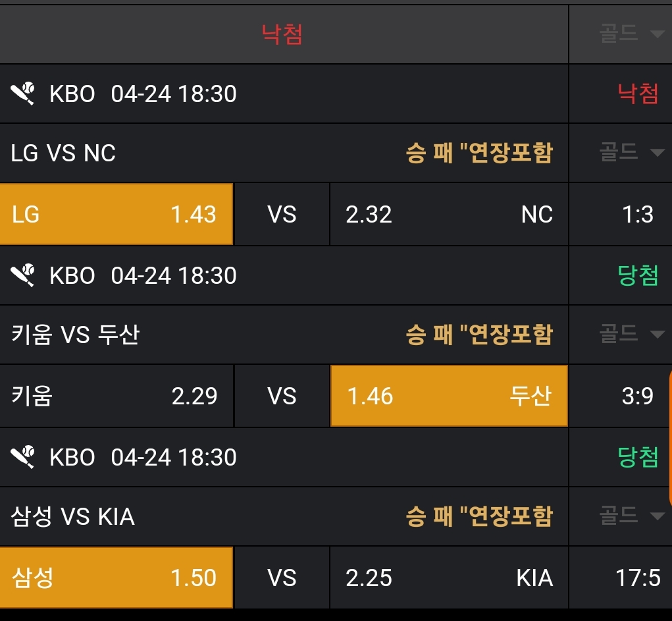Viewport: 672px width, 621px height.
Task: Toggle the LG 1.43 bet selection
Action: (x=116, y=215)
